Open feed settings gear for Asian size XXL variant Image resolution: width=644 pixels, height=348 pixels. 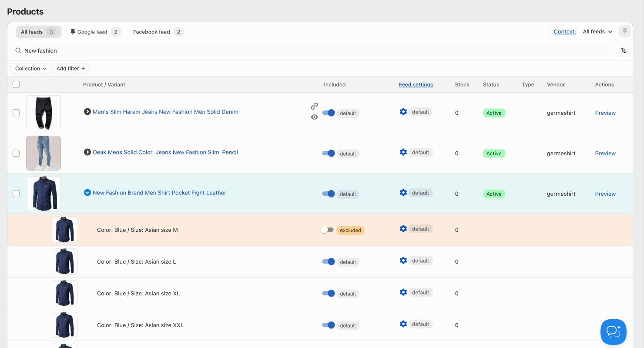(x=403, y=324)
